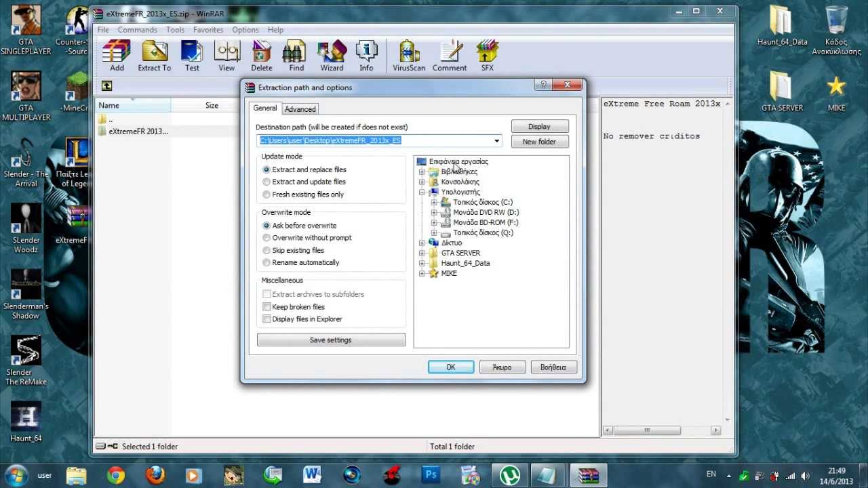Screen dimensions: 868x488
Task: Select Extract and replace files option
Action: coord(304,169)
